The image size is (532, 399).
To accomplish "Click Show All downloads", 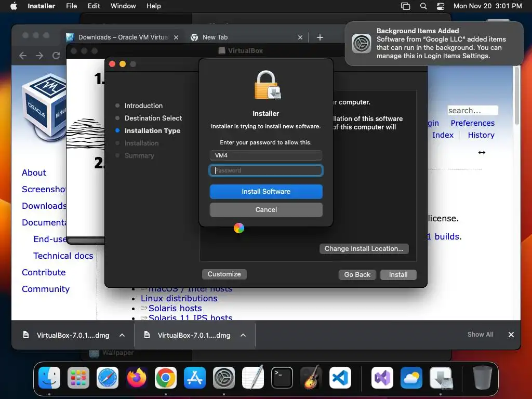I will pos(480,335).
